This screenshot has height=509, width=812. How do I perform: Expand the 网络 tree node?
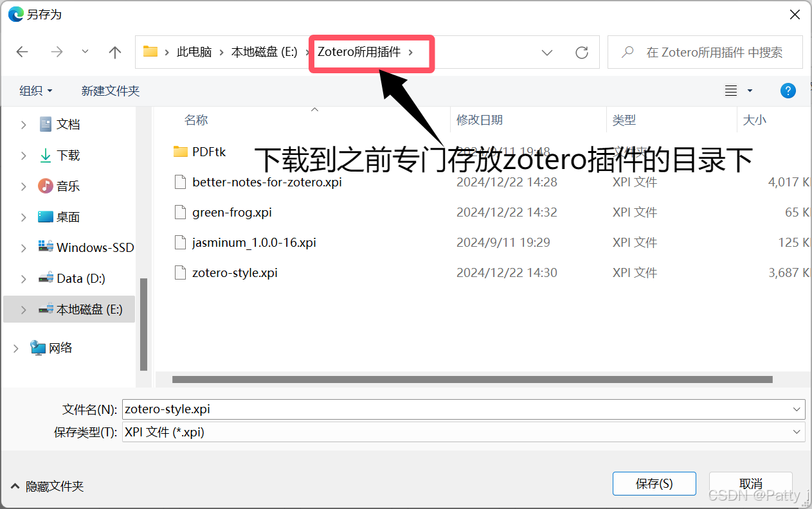click(16, 348)
